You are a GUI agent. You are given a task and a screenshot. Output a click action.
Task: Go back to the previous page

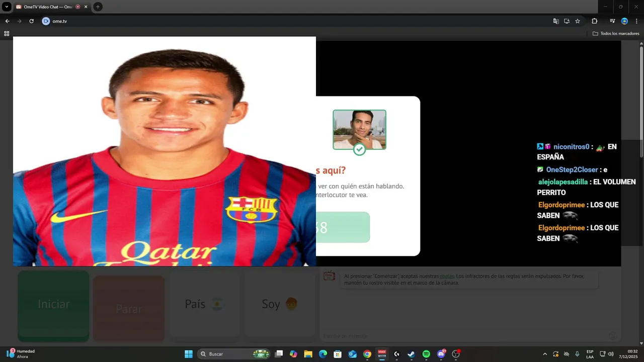(7, 21)
